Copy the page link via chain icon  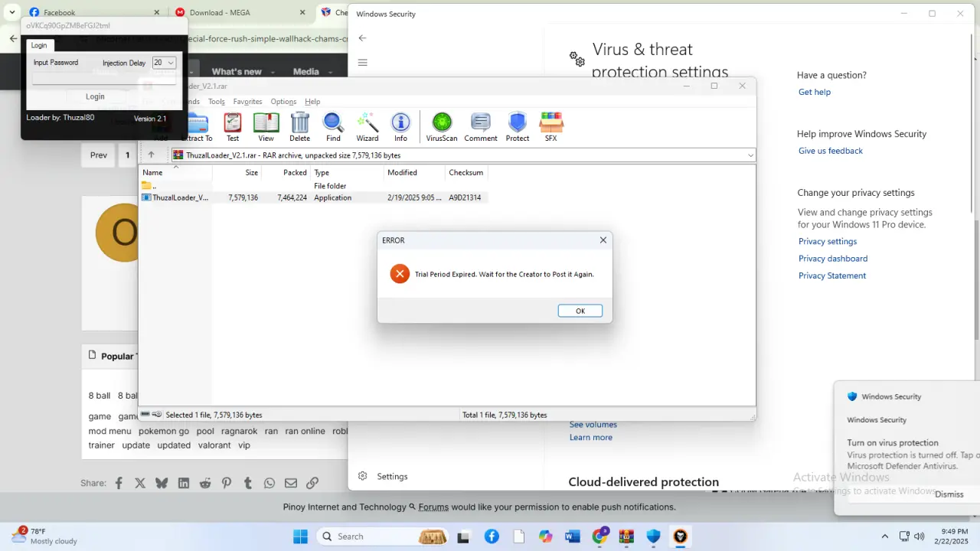click(x=312, y=483)
